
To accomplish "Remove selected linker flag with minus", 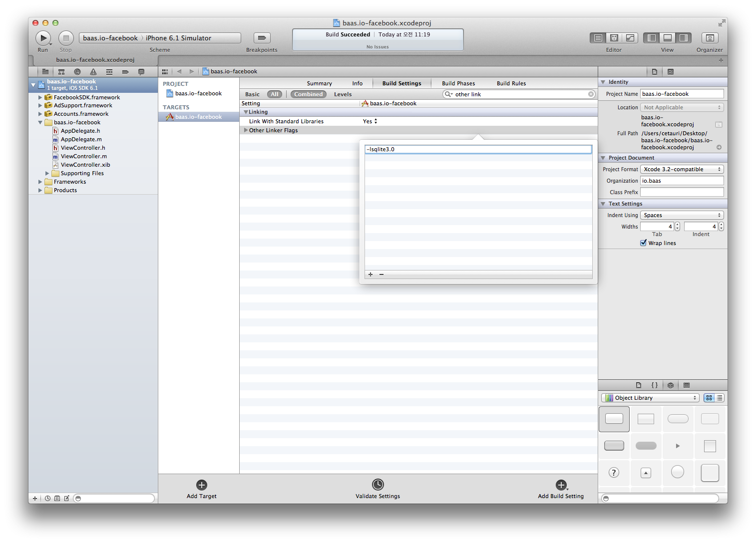I will coord(381,274).
